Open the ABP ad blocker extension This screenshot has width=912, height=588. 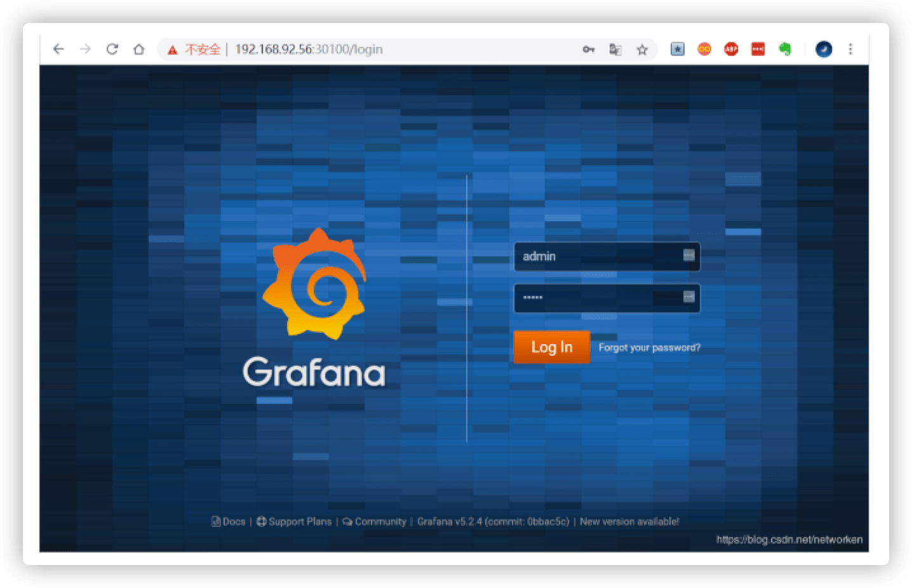731,49
